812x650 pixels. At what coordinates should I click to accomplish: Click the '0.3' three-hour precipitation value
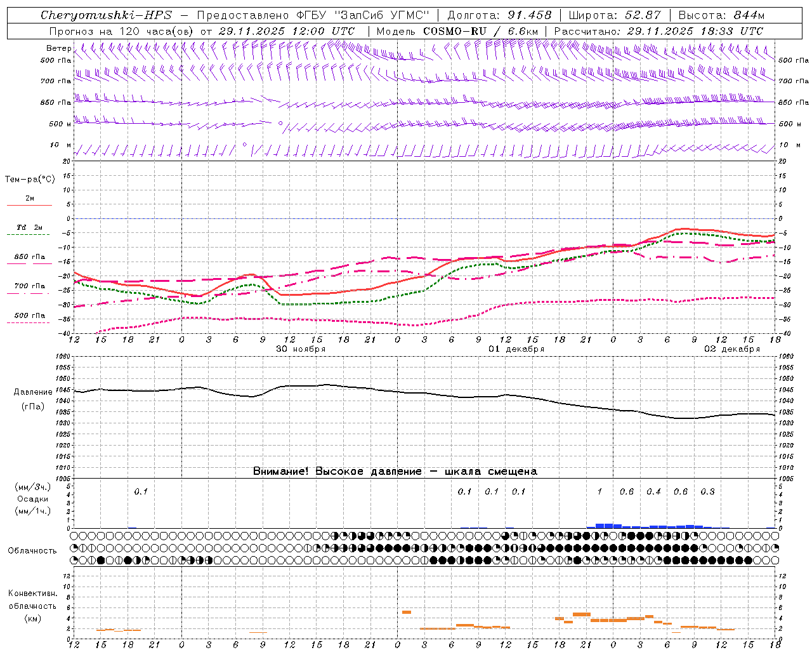pos(707,491)
